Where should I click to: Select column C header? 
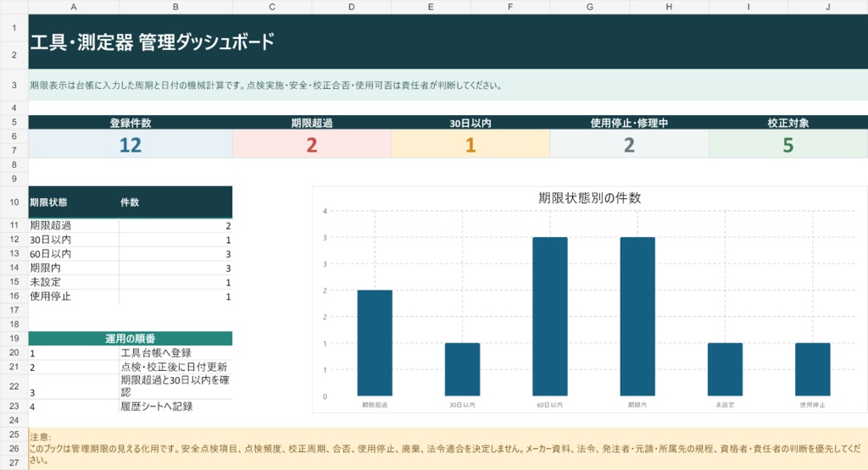coord(272,7)
